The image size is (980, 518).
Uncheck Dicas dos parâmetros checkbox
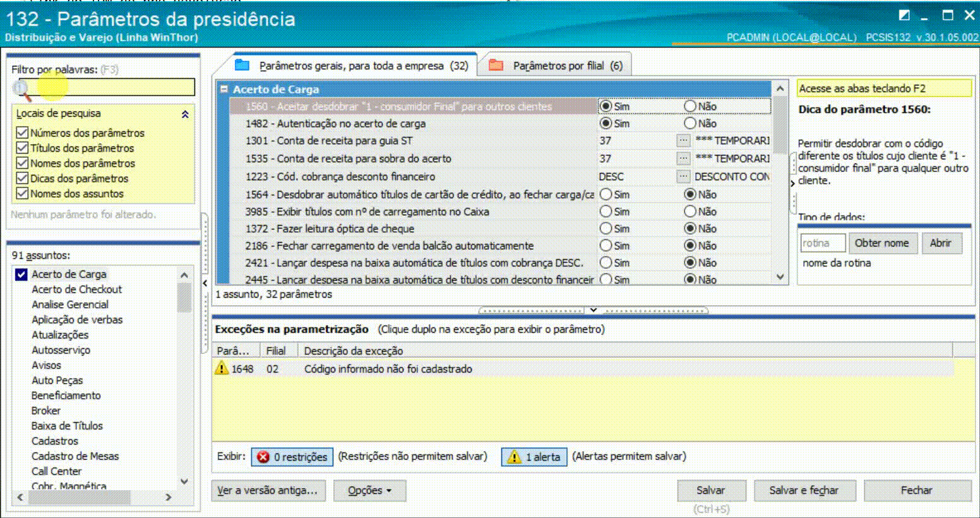(x=22, y=179)
